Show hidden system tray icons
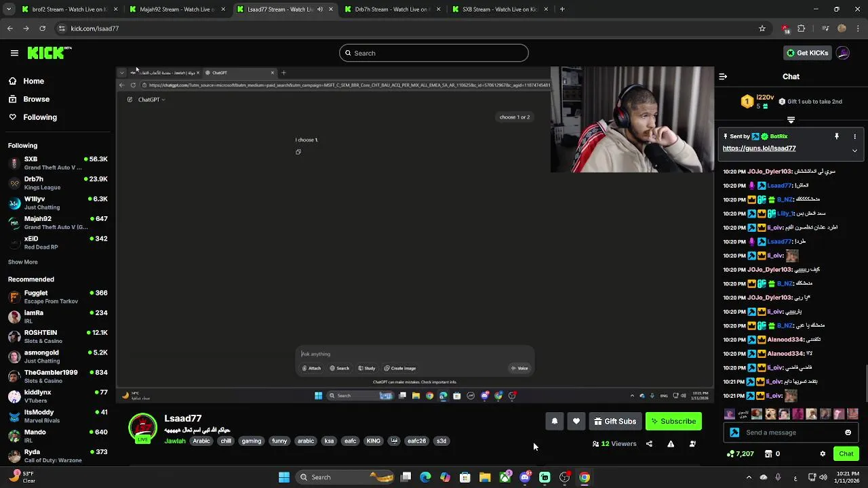This screenshot has height=488, width=868. coord(749,477)
